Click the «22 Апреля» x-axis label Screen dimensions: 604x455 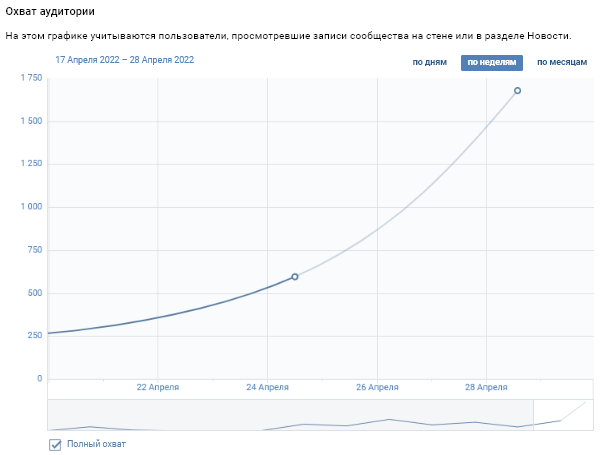point(158,387)
